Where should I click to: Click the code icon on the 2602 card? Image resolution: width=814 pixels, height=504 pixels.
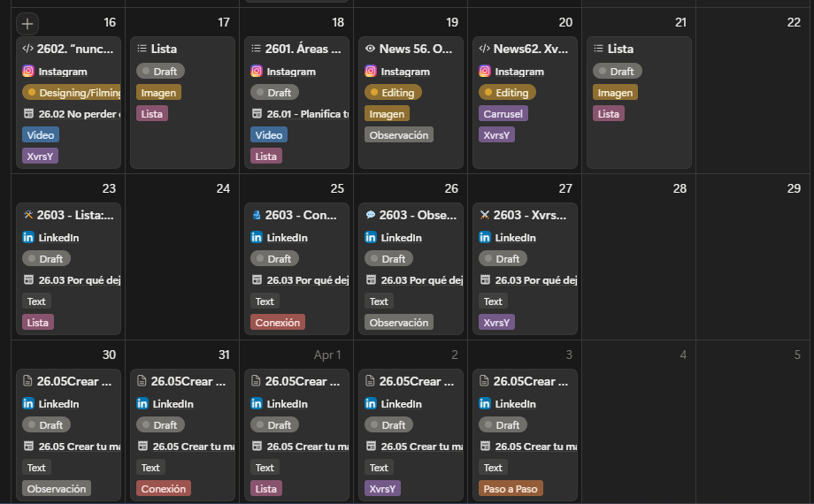coord(27,50)
